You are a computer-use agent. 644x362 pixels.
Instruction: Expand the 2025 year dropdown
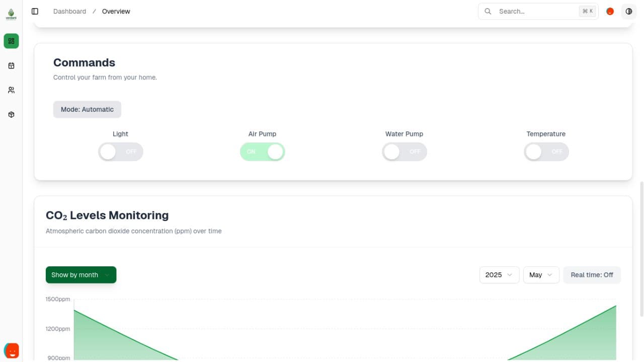pyautogui.click(x=499, y=275)
